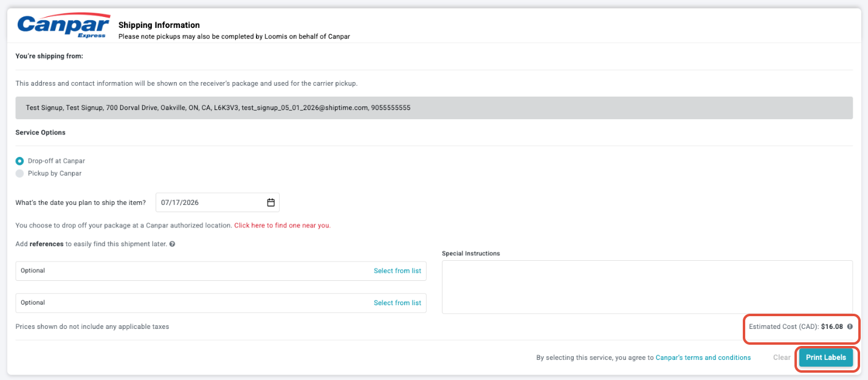Click the 'You're shipping from:' label
Viewport: 868px width, 380px height.
49,56
